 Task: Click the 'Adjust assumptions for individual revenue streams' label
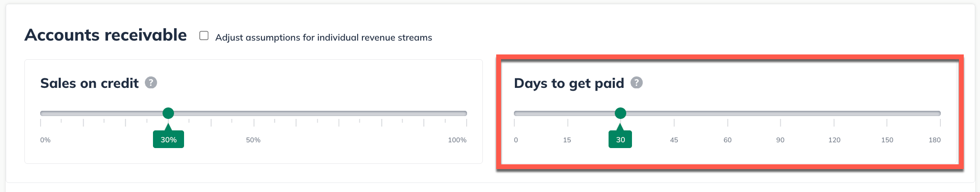click(323, 38)
